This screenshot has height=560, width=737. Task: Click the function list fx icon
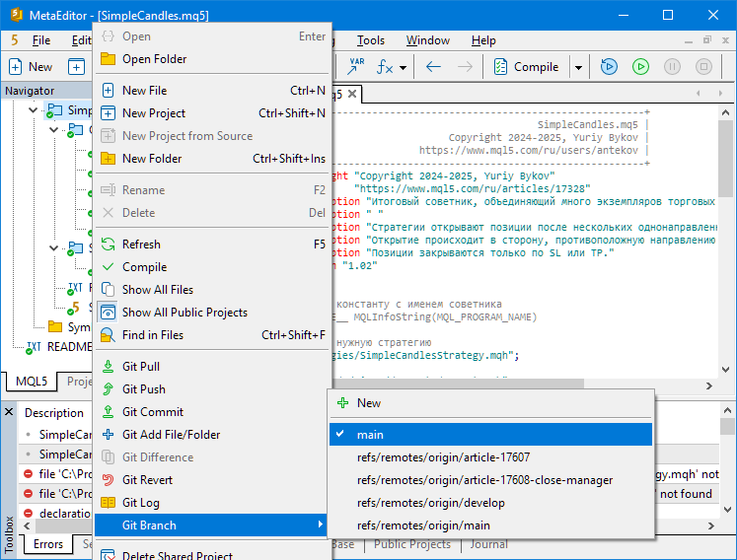385,67
